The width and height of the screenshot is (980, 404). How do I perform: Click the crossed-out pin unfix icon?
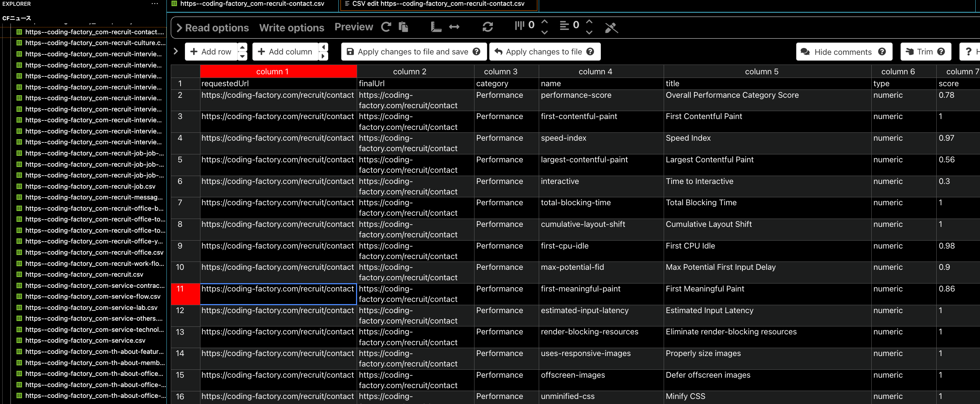pyautogui.click(x=611, y=27)
